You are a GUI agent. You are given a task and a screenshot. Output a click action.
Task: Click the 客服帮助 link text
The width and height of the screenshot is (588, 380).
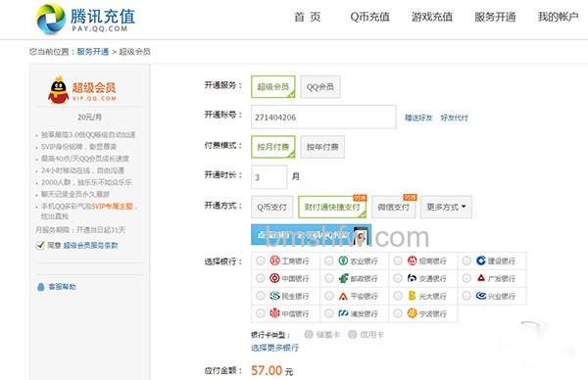62,287
